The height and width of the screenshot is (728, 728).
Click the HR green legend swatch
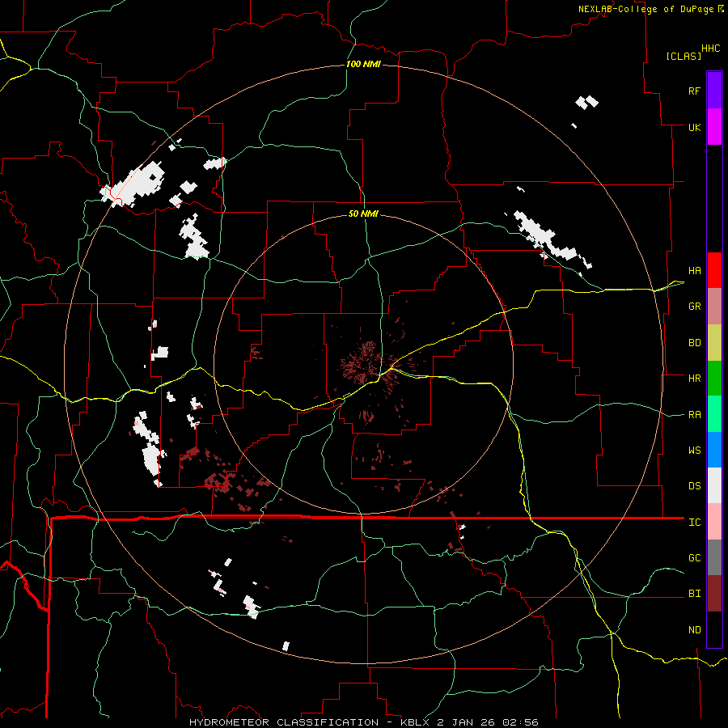(x=714, y=379)
